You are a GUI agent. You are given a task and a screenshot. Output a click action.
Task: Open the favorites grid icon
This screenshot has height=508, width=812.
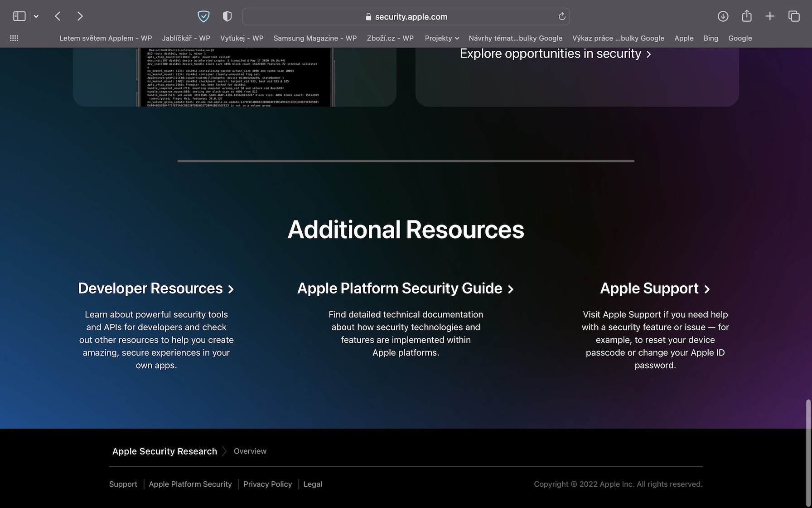(14, 39)
